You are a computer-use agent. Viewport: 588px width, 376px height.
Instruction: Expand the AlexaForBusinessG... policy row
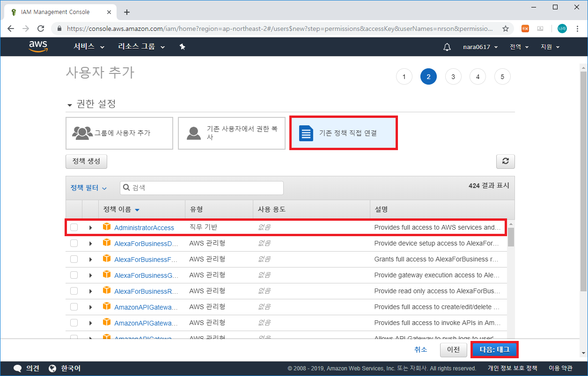click(x=90, y=275)
